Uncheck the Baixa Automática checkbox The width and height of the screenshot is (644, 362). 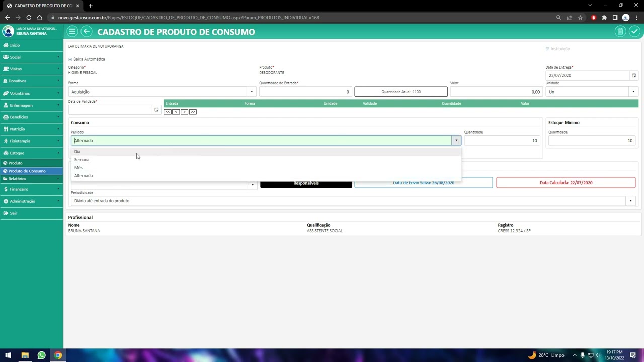[x=70, y=59]
